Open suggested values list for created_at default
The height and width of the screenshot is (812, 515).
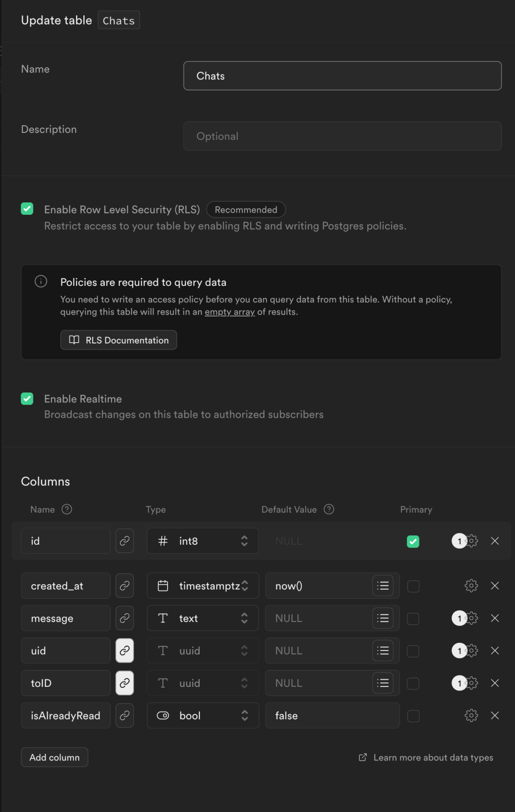click(383, 586)
